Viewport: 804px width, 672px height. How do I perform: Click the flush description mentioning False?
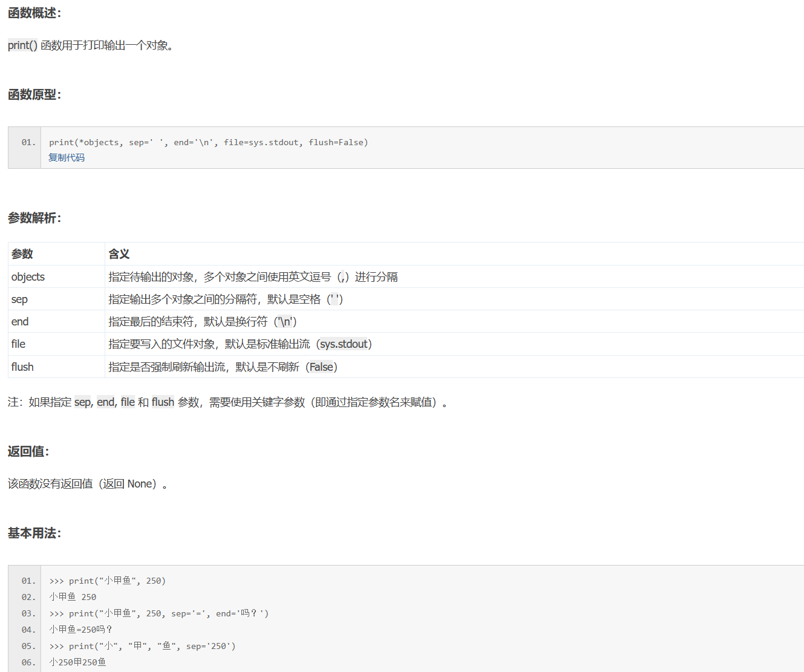pyautogui.click(x=223, y=367)
